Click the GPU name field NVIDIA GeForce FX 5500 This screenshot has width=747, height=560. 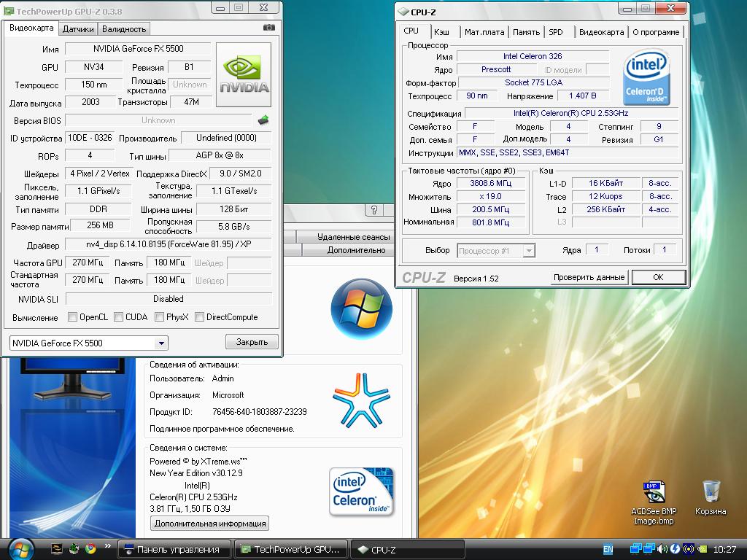click(138, 49)
